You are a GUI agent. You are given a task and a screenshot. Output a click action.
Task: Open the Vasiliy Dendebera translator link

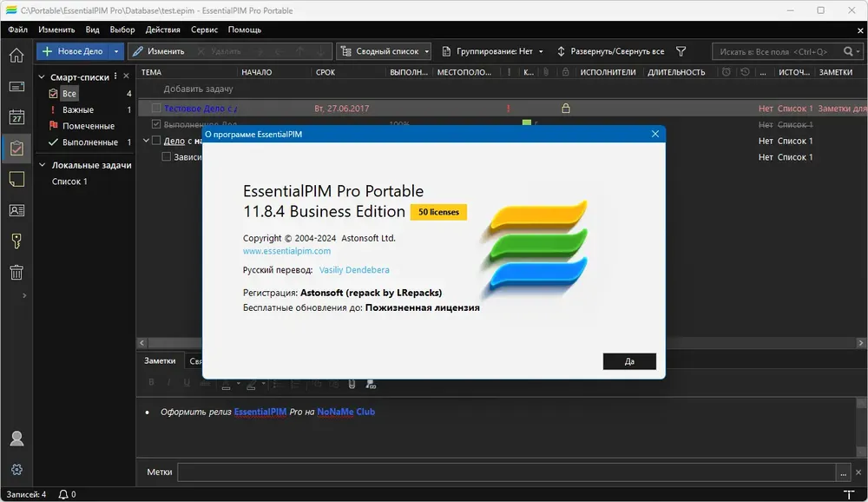[x=354, y=270]
